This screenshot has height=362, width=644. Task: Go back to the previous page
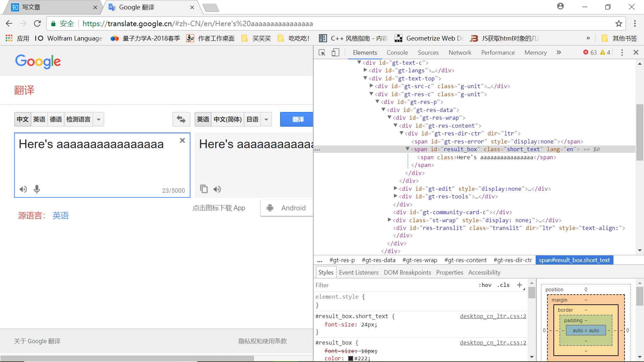point(9,23)
